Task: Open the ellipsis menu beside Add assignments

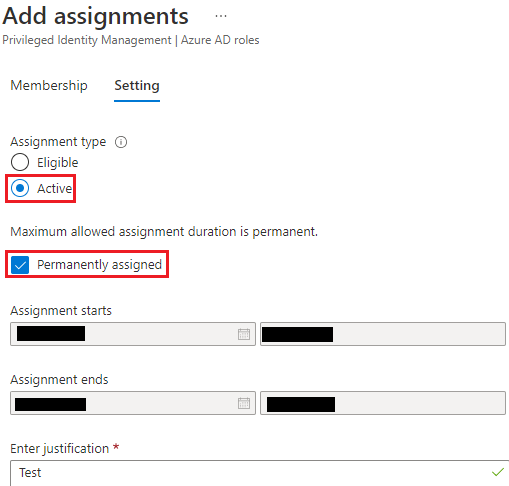Action: click(221, 16)
